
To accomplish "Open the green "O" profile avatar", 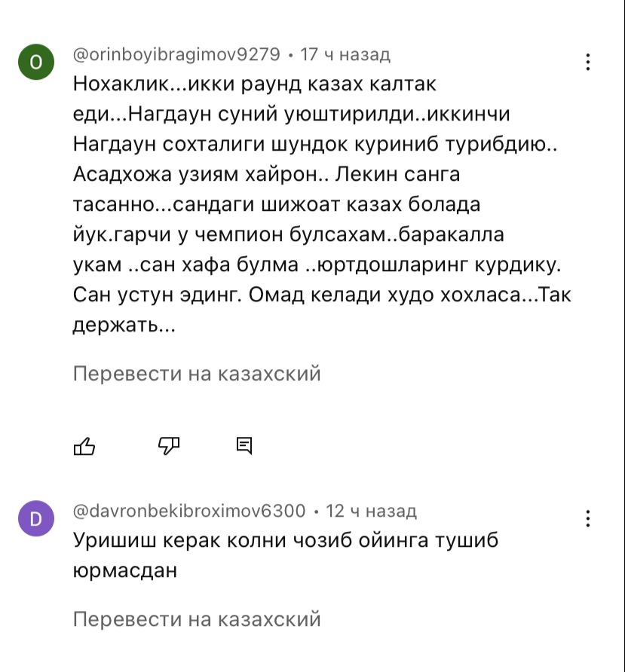I will (35, 63).
